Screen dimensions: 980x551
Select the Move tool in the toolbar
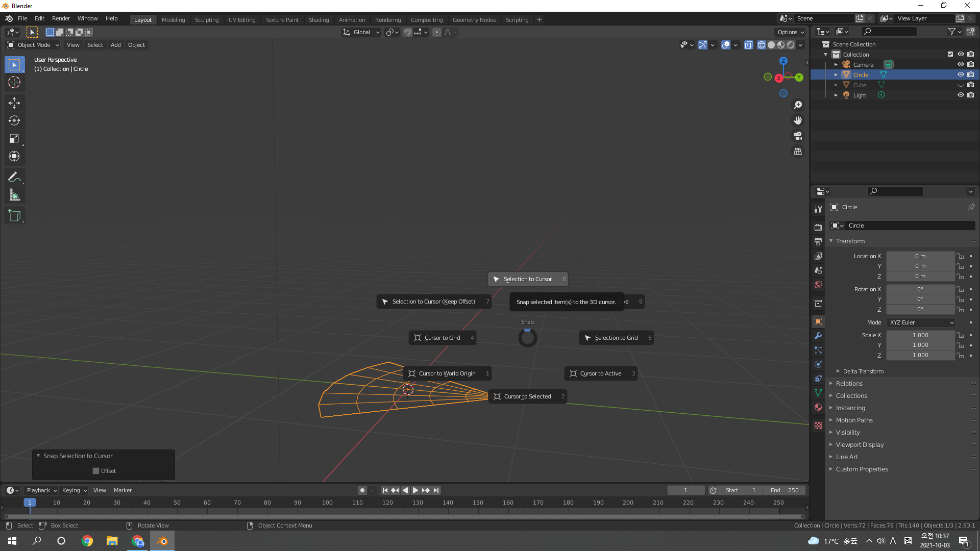click(x=14, y=103)
